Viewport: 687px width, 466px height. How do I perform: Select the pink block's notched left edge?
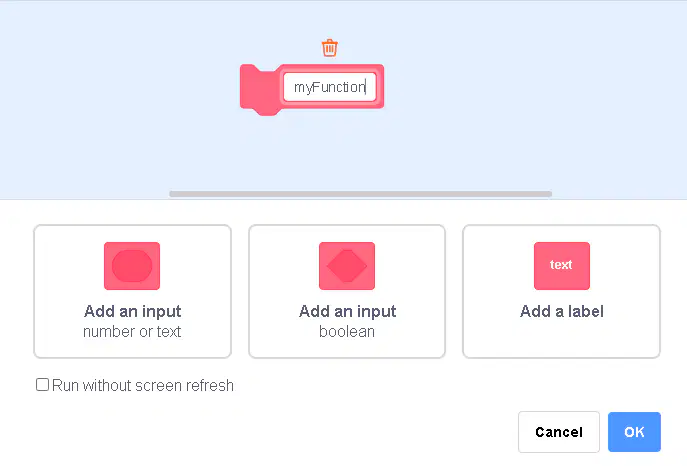point(259,90)
